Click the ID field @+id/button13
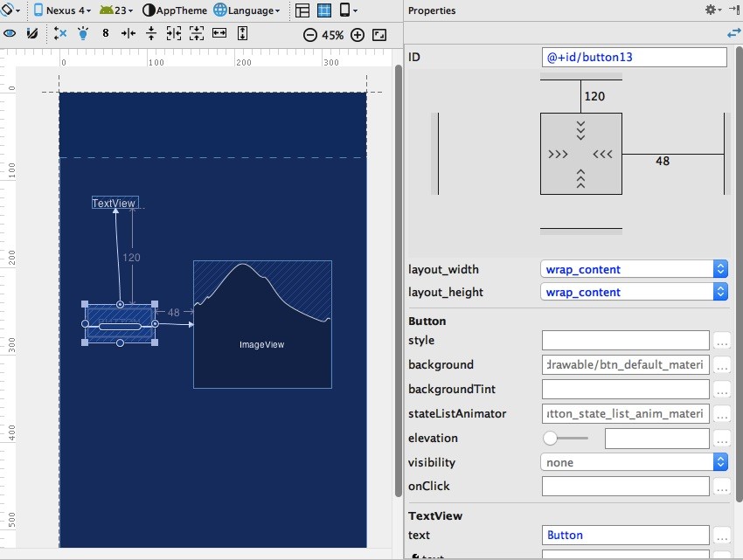 point(634,58)
